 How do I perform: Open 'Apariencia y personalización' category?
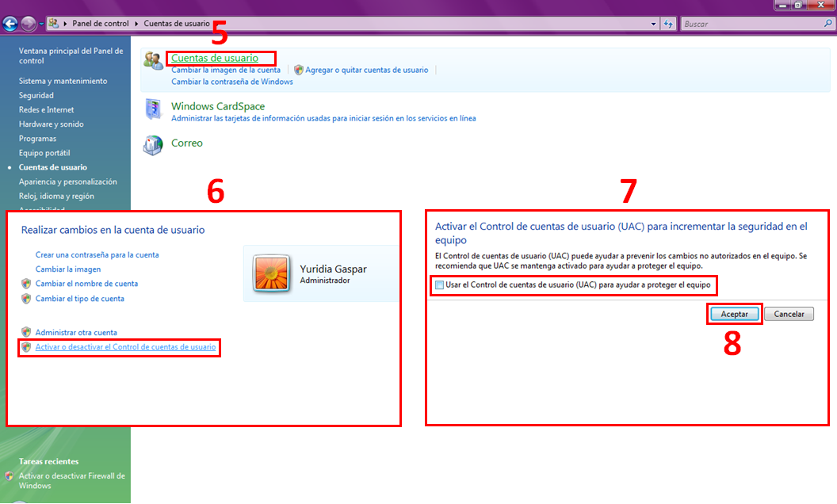tap(68, 182)
